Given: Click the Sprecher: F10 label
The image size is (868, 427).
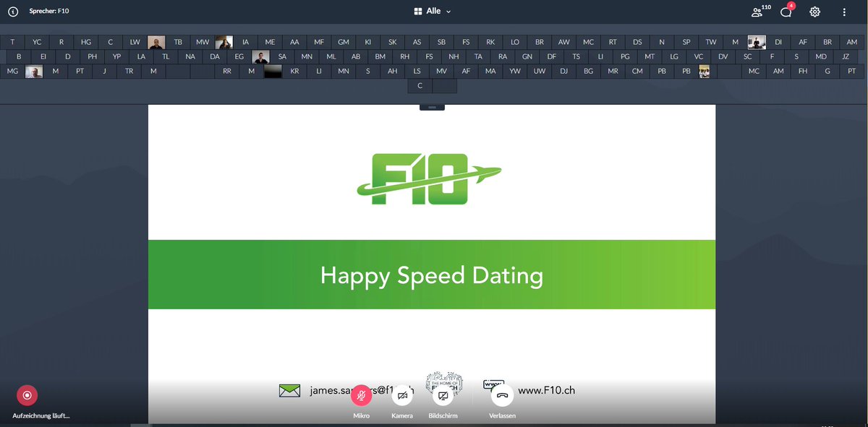Looking at the screenshot, I should (x=49, y=12).
